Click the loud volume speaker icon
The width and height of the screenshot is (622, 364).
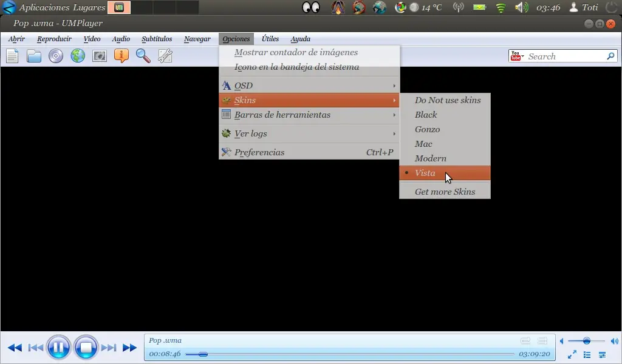tap(615, 341)
